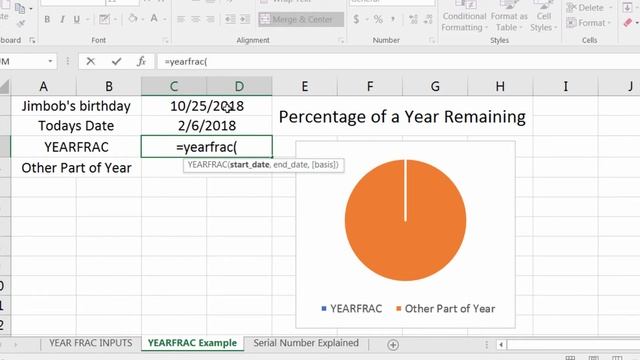Screen dimensions: 640x360
Task: Click the Copy icon in Clipboard
Action: click(x=20, y=8)
